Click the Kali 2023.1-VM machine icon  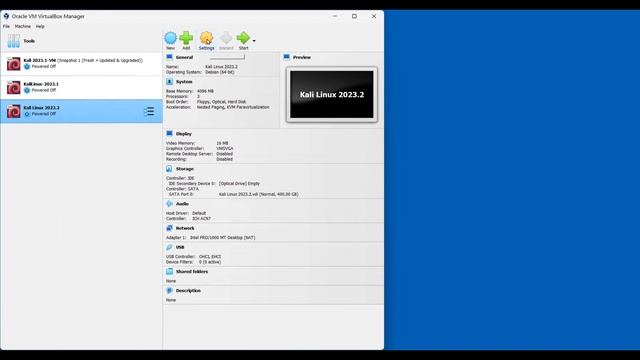coord(13,64)
